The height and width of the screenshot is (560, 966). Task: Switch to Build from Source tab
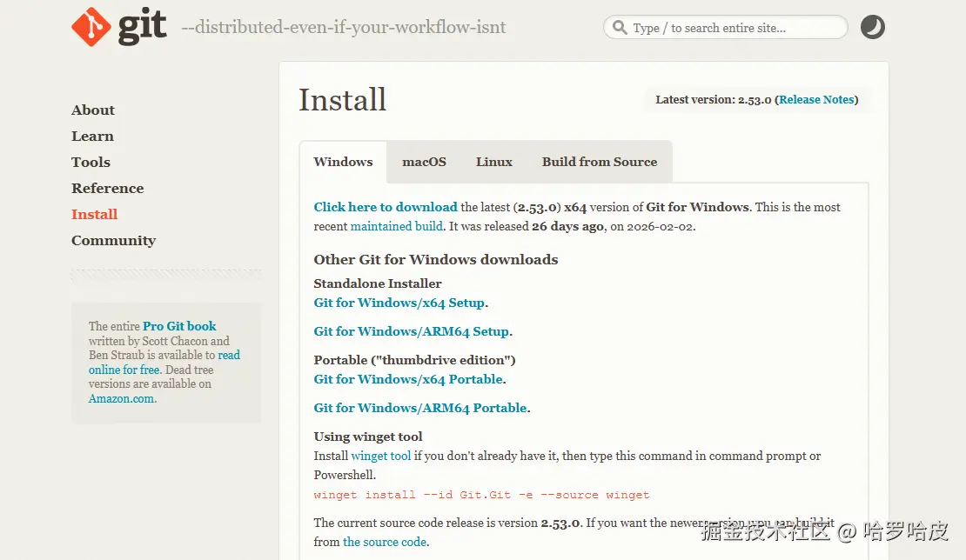(600, 162)
